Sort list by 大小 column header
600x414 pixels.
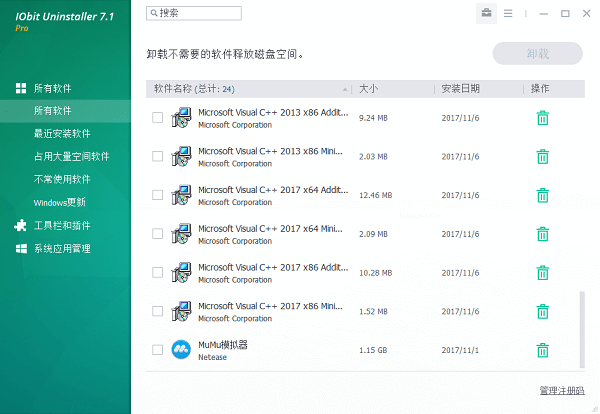pos(368,89)
